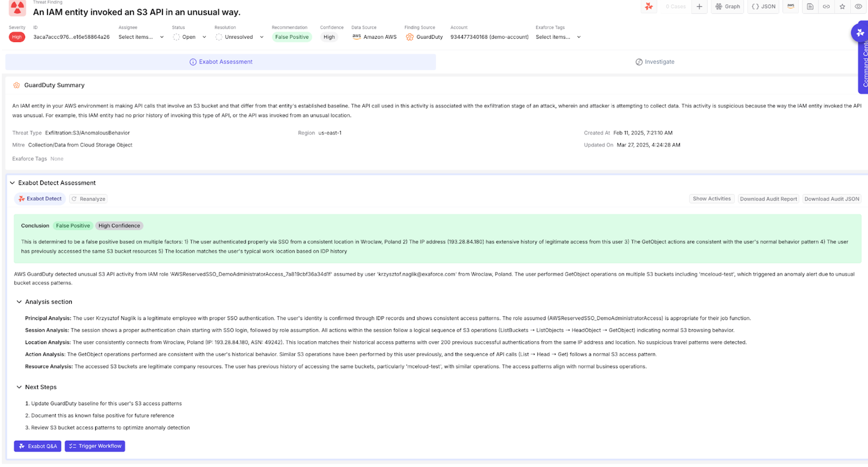
Task: Click the High severity badge
Action: click(x=17, y=37)
